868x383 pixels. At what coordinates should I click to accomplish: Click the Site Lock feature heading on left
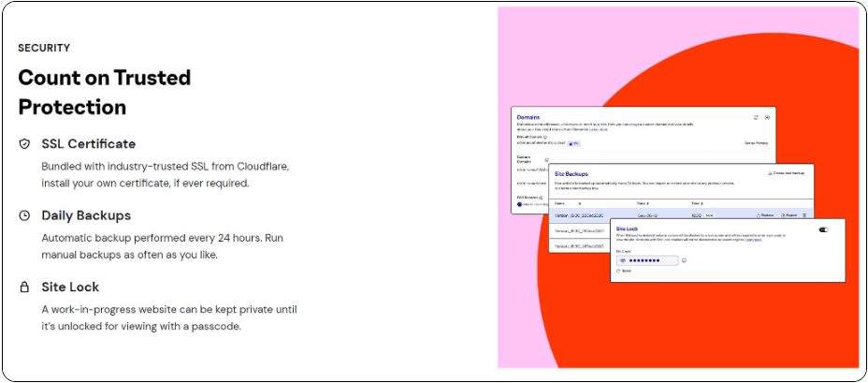click(70, 287)
